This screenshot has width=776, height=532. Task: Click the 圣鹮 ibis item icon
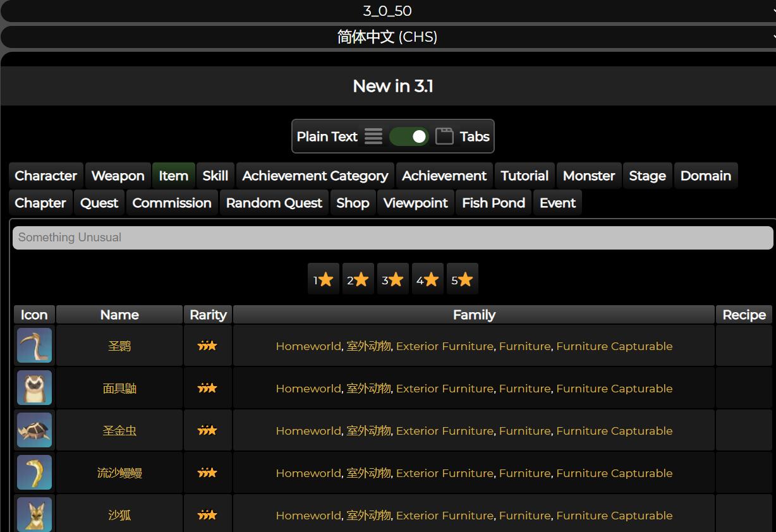point(34,346)
